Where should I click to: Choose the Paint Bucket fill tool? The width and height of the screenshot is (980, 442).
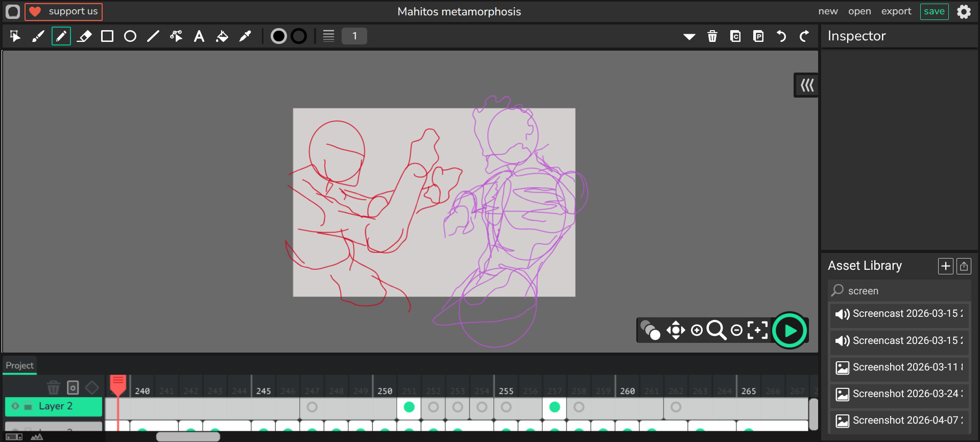[222, 36]
